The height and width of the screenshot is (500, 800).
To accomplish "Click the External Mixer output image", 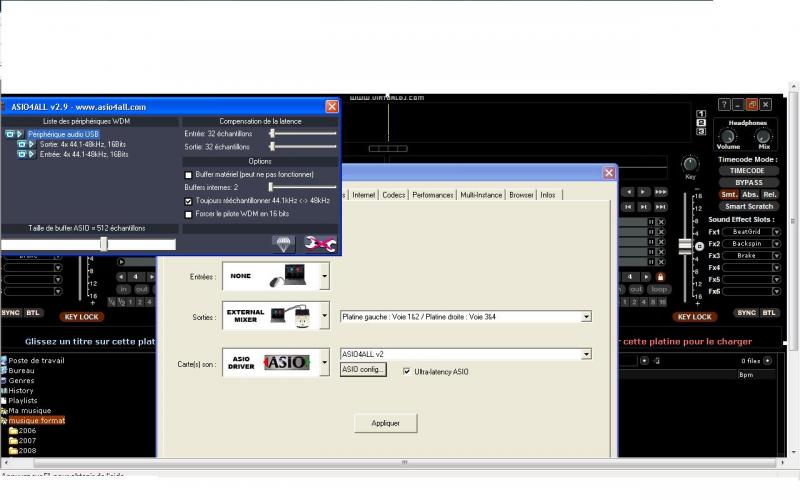I will click(270, 317).
